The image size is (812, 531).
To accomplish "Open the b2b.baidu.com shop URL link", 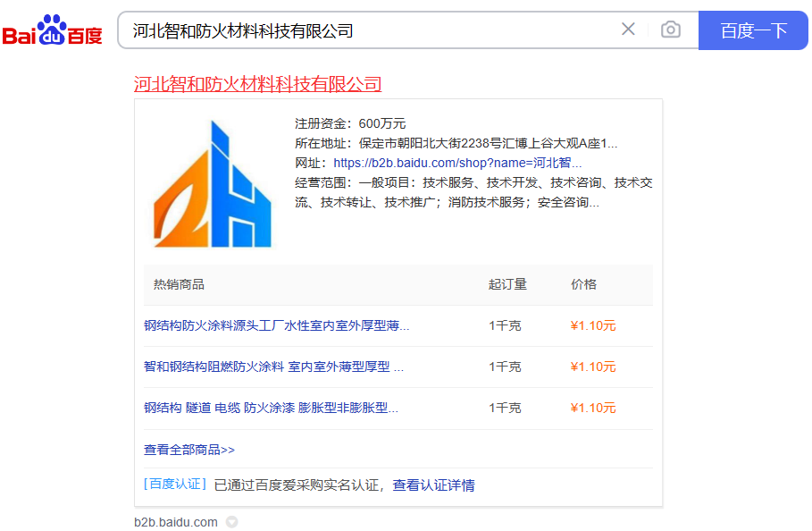I will (457, 163).
